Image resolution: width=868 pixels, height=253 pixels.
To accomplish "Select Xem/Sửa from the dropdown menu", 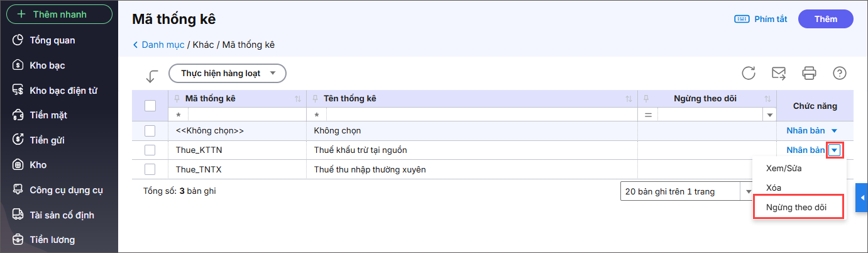I will pos(784,168).
